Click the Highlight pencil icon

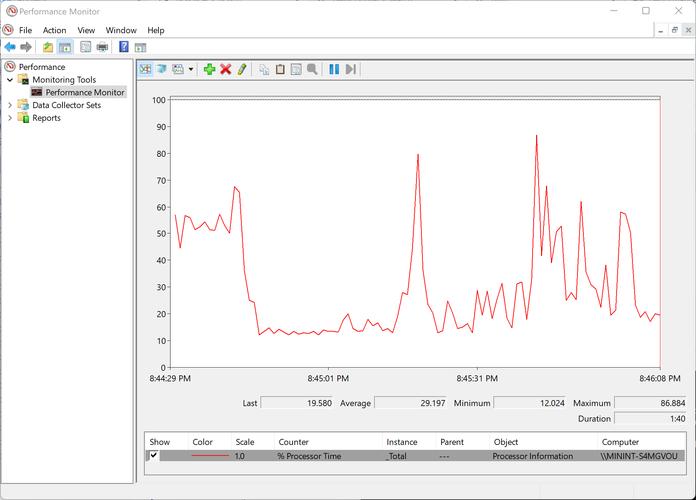point(241,69)
